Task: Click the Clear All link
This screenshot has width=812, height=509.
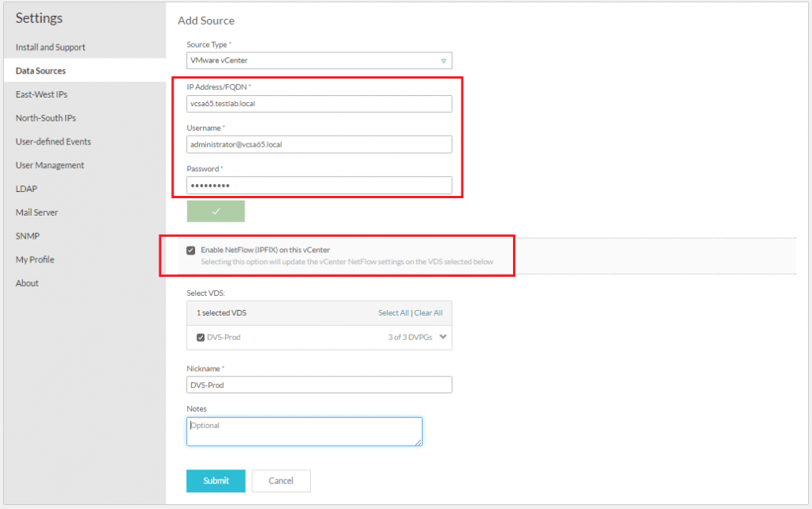Action: (x=428, y=313)
